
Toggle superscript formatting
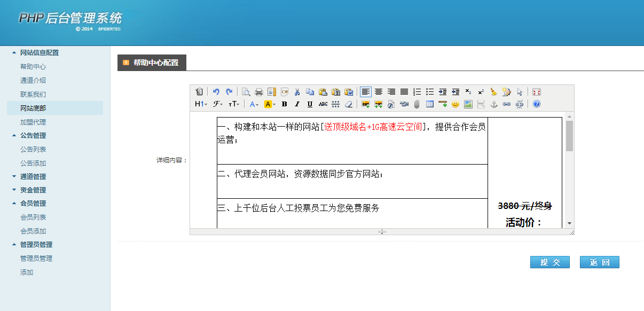(x=481, y=91)
